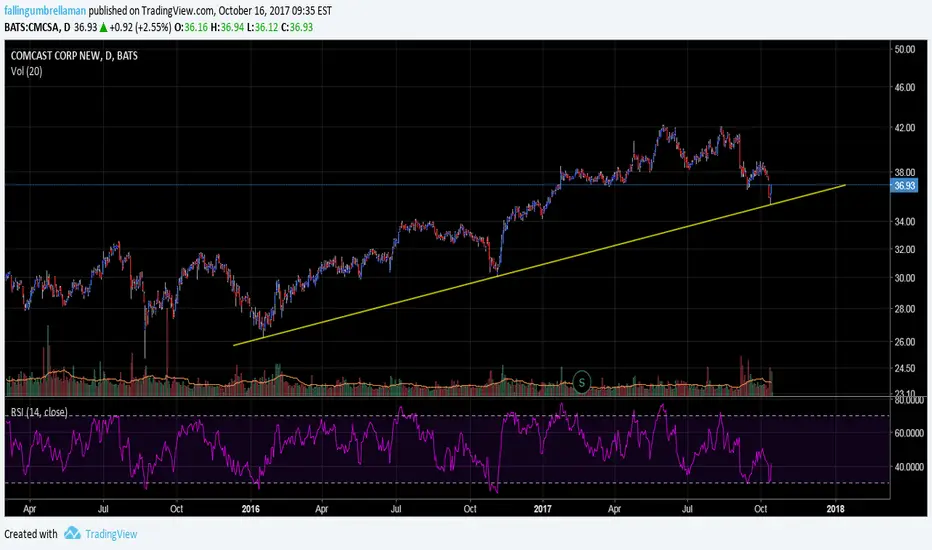Click the green up-arrow change indicator
Screen dimensions: 932x550
click(x=103, y=27)
